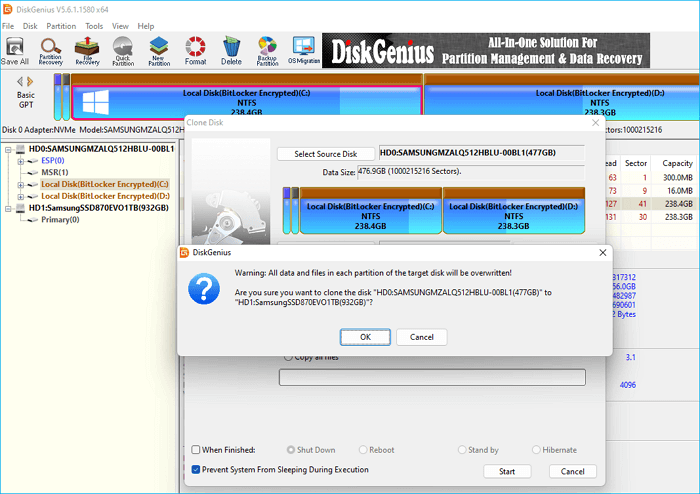The height and width of the screenshot is (494, 700).
Task: Click the D: partition block in Clone Disk
Action: pos(514,211)
